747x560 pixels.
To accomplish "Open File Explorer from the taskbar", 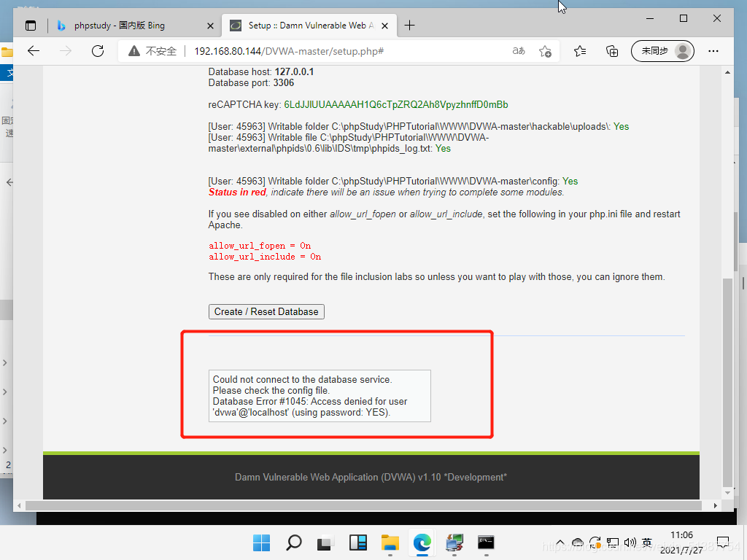I will point(390,542).
